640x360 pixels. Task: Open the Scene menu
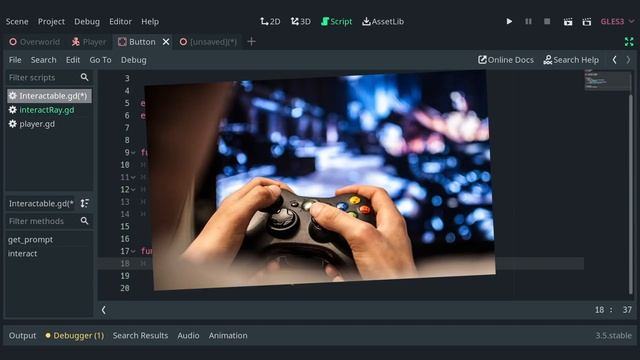click(17, 22)
